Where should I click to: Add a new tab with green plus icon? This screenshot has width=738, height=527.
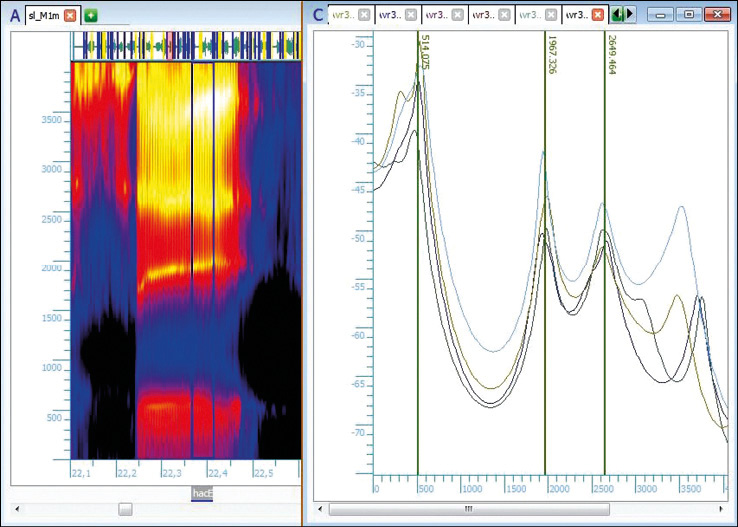point(91,15)
